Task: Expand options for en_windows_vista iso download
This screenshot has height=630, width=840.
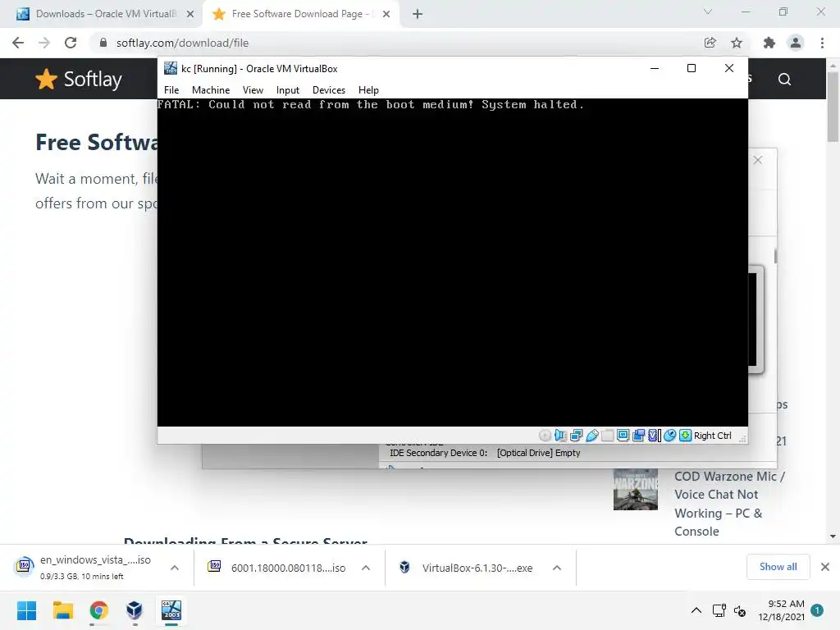Action: [175, 568]
